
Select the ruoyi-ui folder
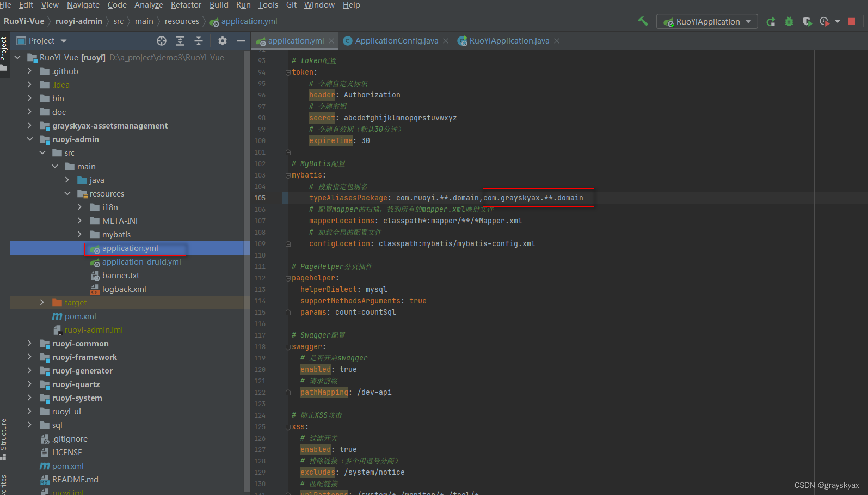pos(66,412)
